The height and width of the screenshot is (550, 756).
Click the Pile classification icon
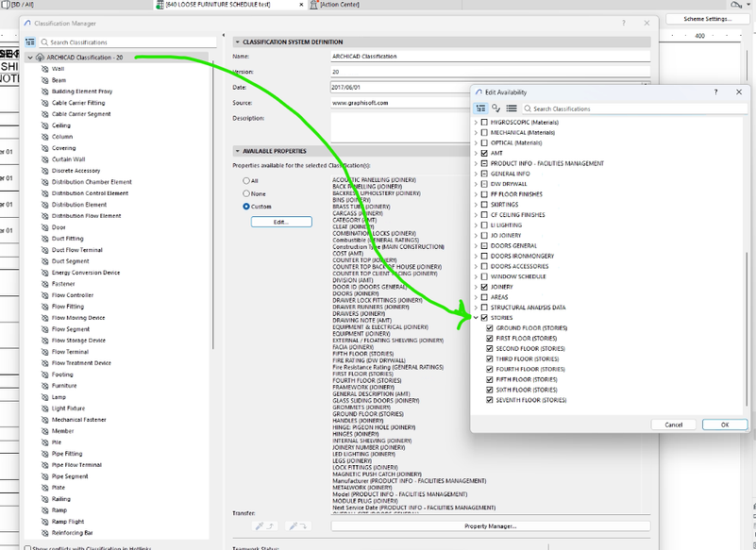(x=45, y=442)
